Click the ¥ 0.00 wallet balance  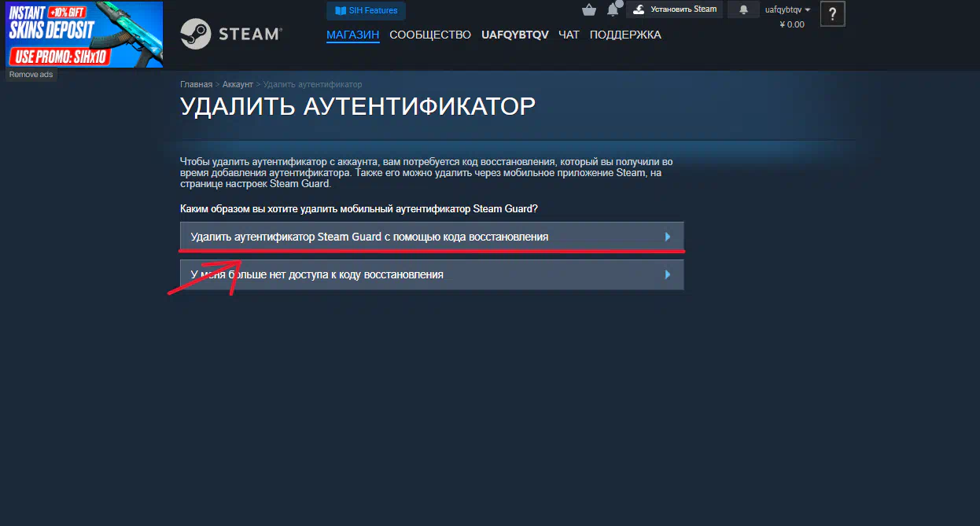pyautogui.click(x=791, y=24)
